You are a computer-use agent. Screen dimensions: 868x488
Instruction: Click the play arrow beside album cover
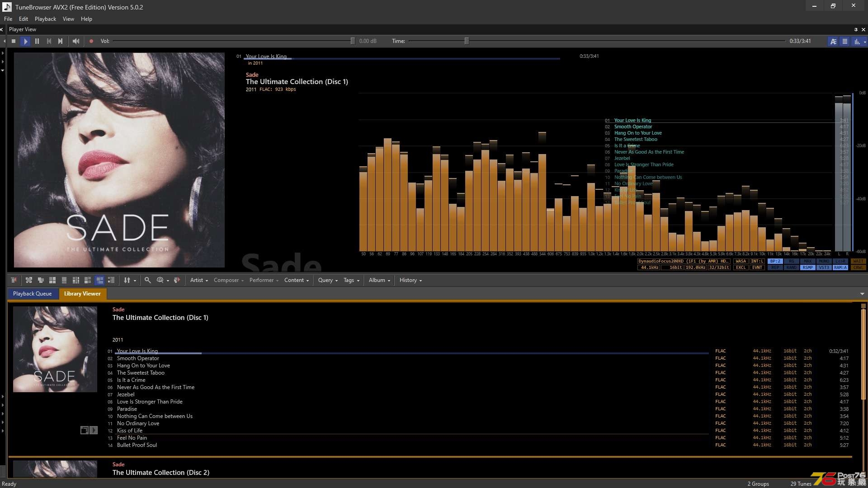coord(94,430)
